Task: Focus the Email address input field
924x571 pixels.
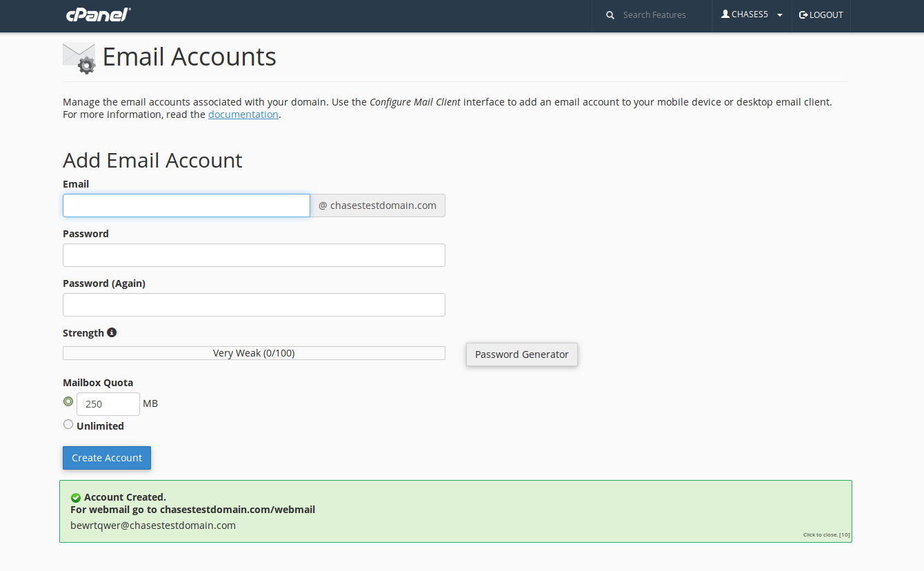Action: pyautogui.click(x=186, y=206)
